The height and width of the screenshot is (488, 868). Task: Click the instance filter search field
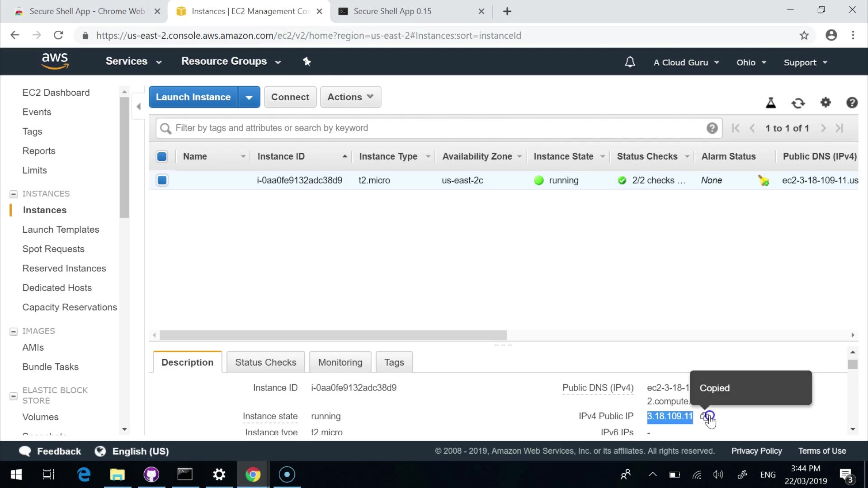click(434, 128)
